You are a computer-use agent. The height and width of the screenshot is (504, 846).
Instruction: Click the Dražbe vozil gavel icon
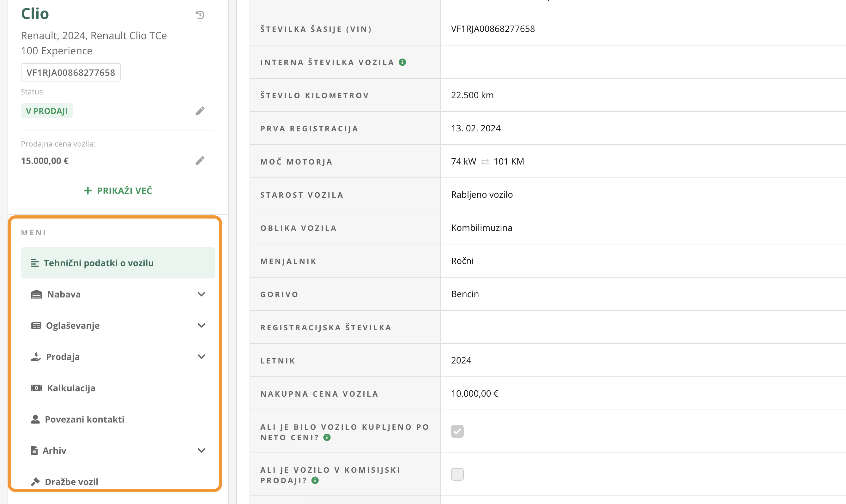click(x=35, y=482)
